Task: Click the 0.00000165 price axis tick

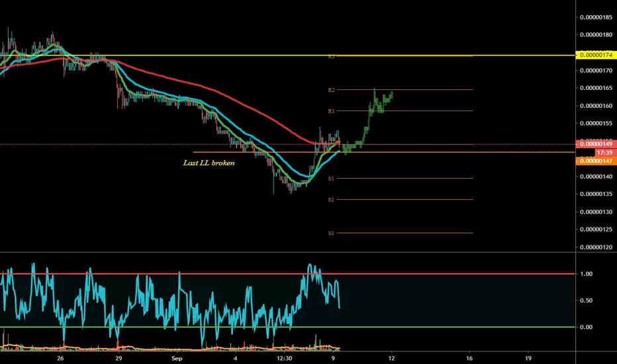Action: [x=596, y=88]
